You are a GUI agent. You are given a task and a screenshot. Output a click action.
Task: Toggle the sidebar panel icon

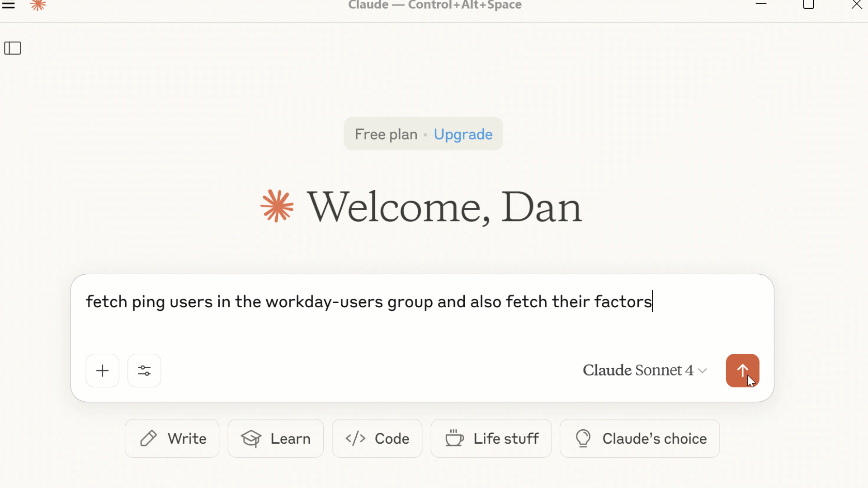pyautogui.click(x=13, y=48)
